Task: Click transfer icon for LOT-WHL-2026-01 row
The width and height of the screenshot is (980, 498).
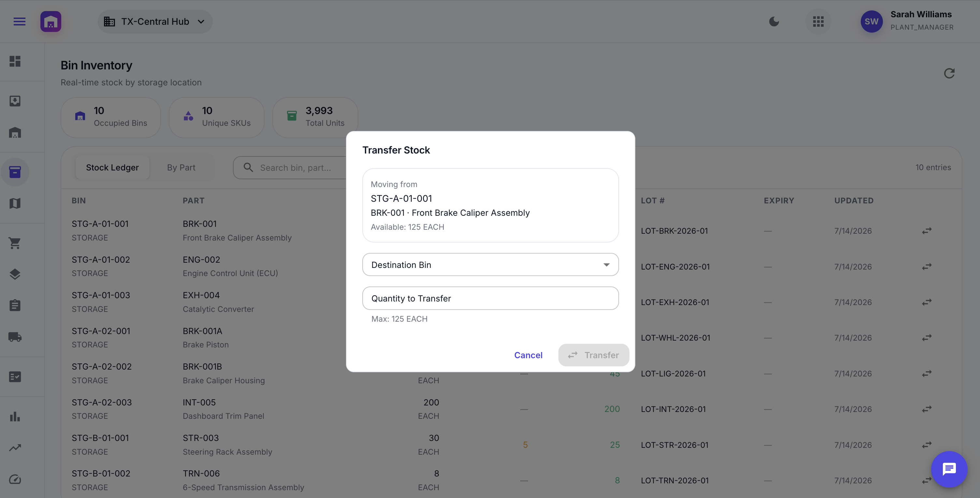Action: [x=927, y=338]
